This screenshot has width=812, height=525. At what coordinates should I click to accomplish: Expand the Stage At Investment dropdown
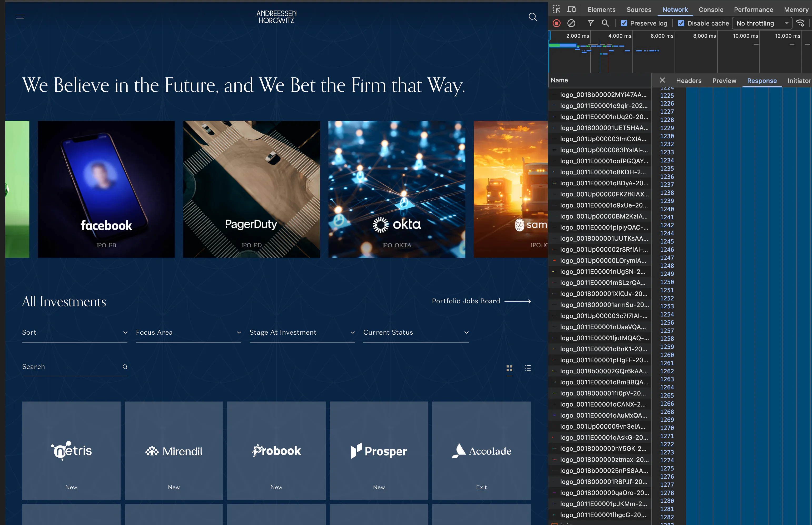click(302, 332)
